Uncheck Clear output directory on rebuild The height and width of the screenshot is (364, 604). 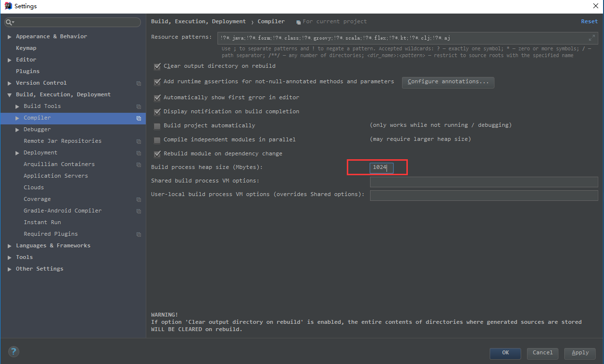(157, 66)
